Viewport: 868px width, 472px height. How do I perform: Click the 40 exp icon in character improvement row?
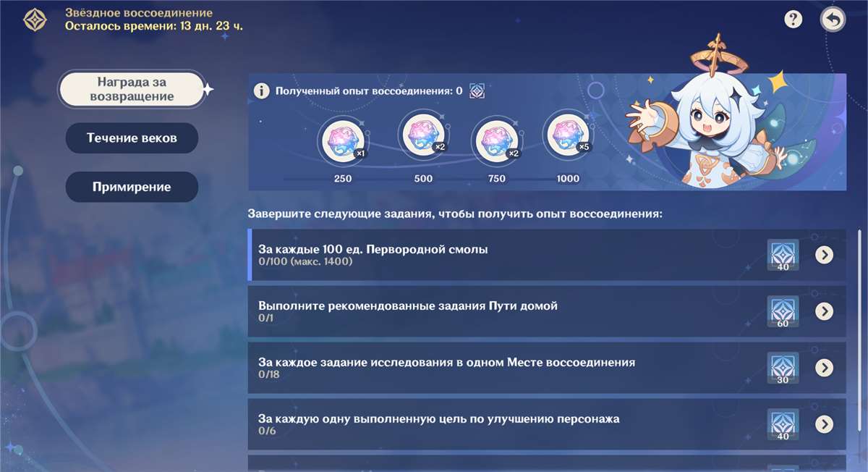(x=783, y=425)
